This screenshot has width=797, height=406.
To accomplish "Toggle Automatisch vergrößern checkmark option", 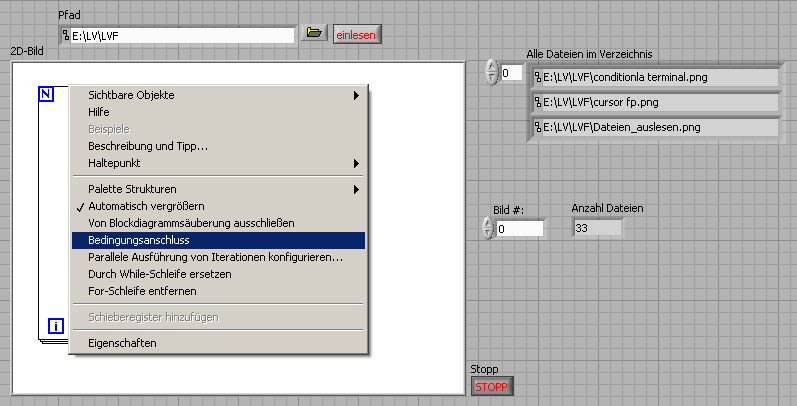I will 219,206.
